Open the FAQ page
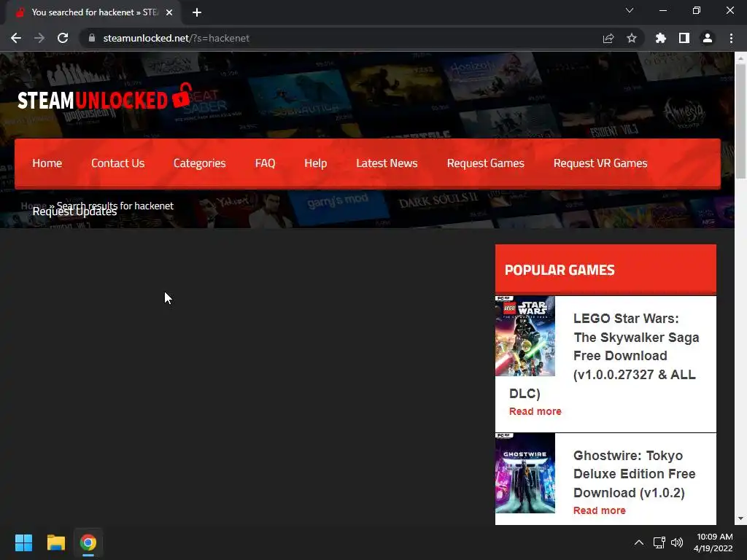Image resolution: width=747 pixels, height=560 pixels. [x=265, y=163]
